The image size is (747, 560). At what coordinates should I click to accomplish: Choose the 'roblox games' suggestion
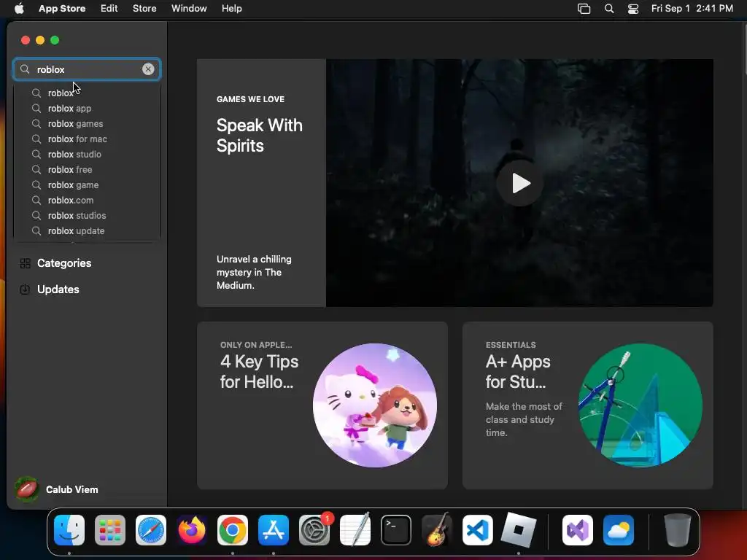(87, 123)
